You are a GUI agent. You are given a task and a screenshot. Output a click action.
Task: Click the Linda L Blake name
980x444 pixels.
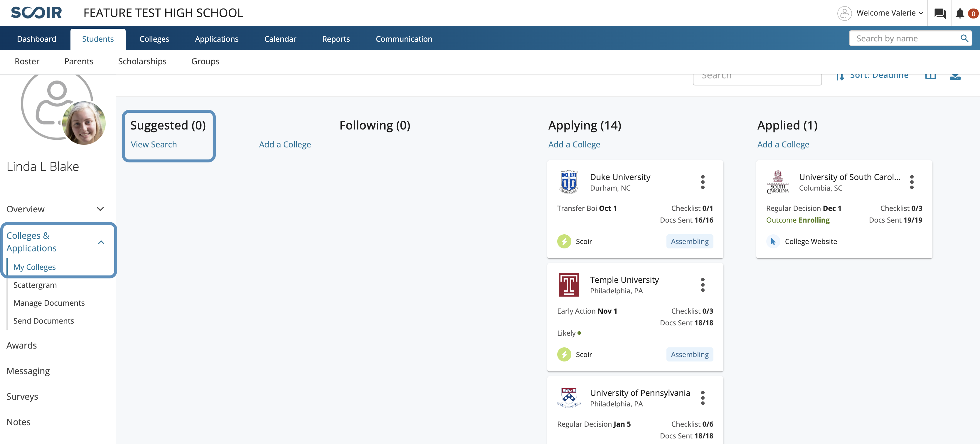(43, 166)
